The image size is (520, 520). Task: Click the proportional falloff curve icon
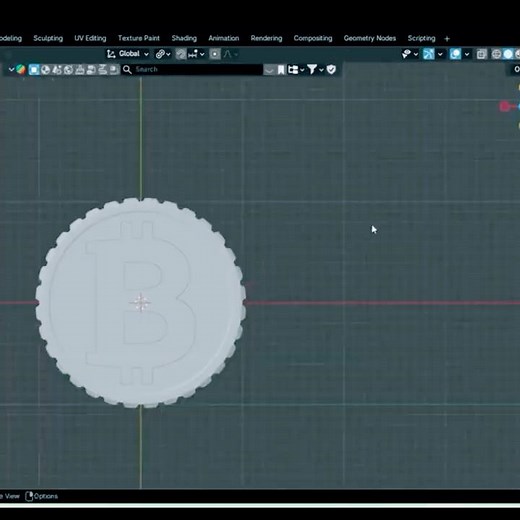pos(227,54)
